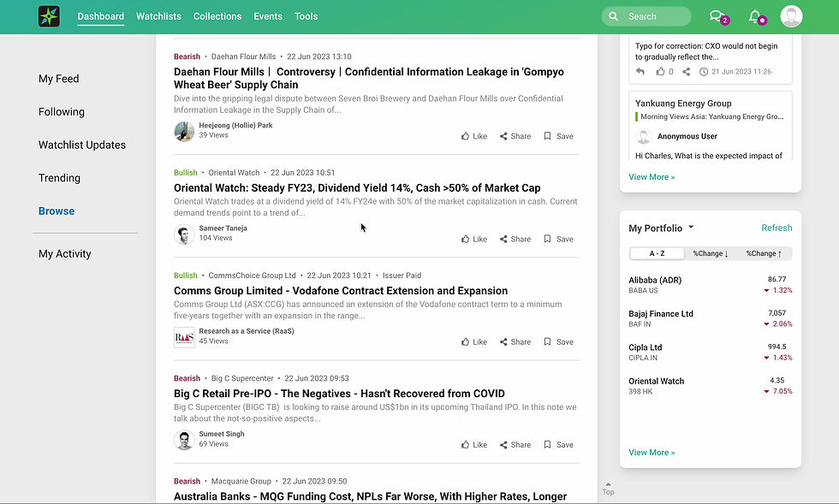Click the Macquarie Group entity tag
Viewport: 839px width, 504px height.
[241, 481]
